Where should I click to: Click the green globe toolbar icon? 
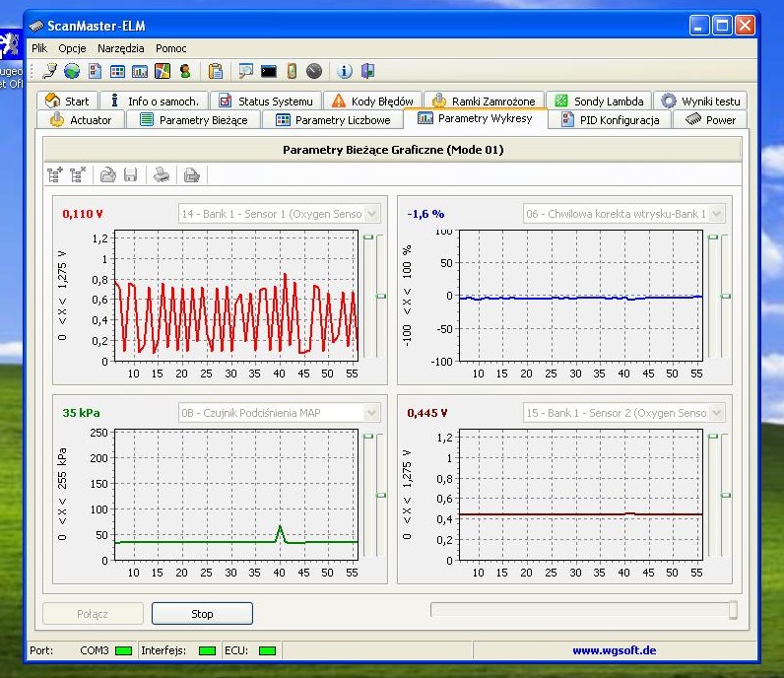[x=72, y=71]
